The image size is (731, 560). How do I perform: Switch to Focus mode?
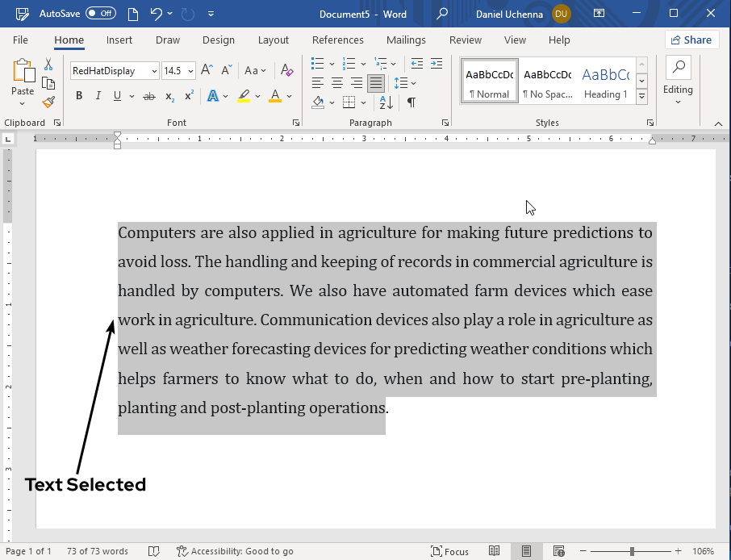point(449,551)
